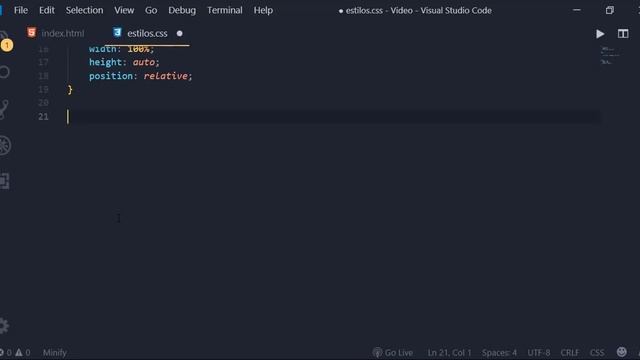Open the Manage gear settings
The height and width of the screenshot is (360, 640).
pyautogui.click(x=4, y=326)
